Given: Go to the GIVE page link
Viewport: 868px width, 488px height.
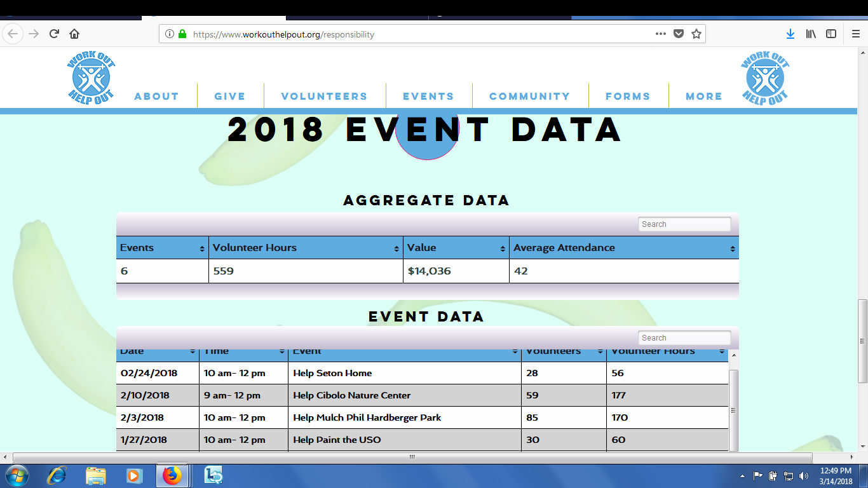Looking at the screenshot, I should click(230, 97).
